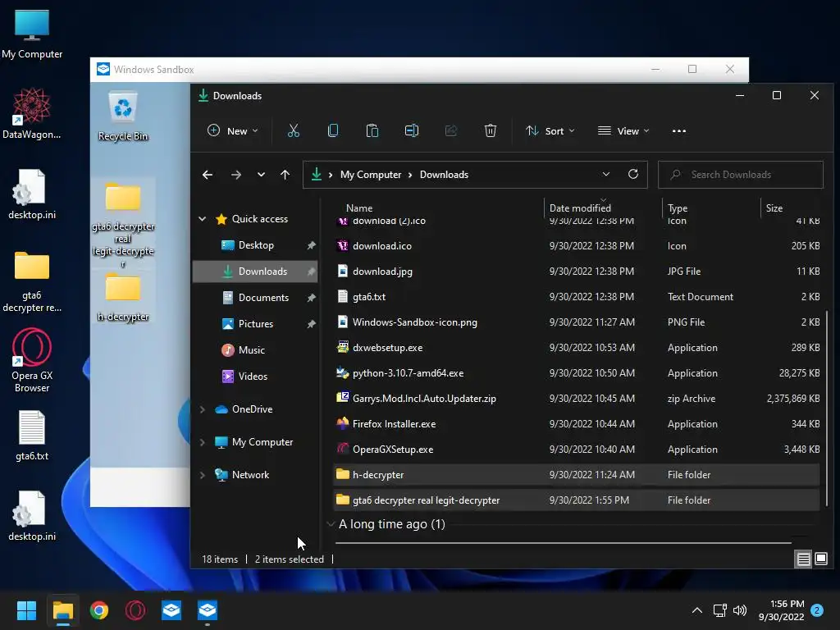Image resolution: width=840 pixels, height=630 pixels.
Task: Click the Rename icon in toolbar
Action: click(x=412, y=130)
